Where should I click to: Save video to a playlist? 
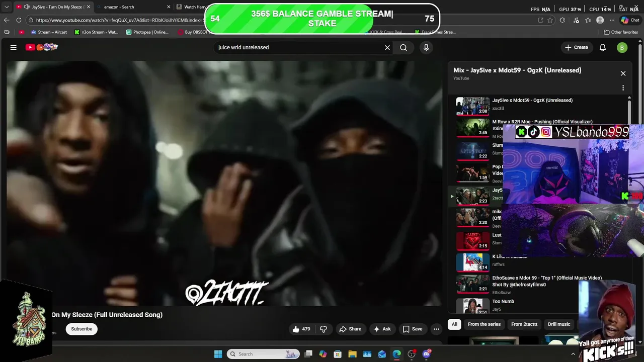413,329
